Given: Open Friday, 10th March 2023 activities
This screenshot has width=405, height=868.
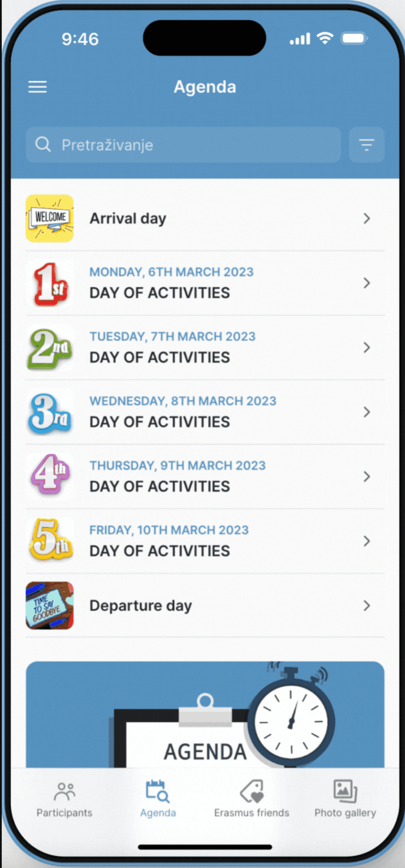Looking at the screenshot, I should (205, 541).
